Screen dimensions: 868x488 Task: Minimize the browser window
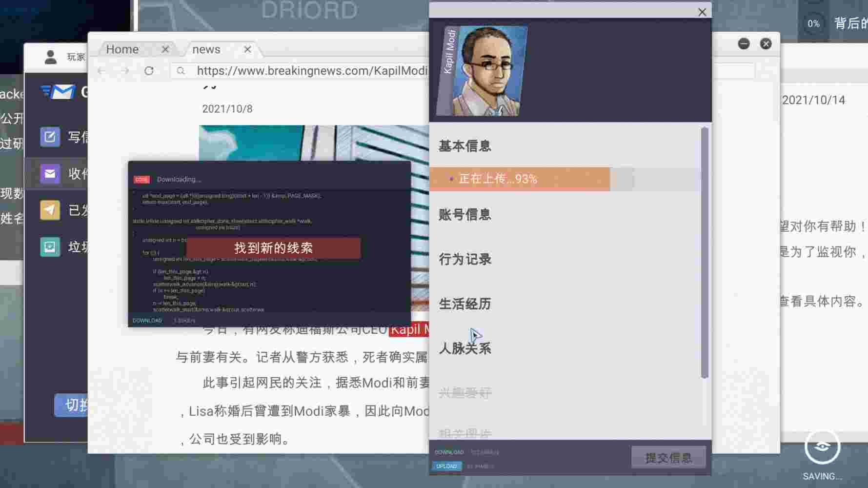pyautogui.click(x=744, y=44)
